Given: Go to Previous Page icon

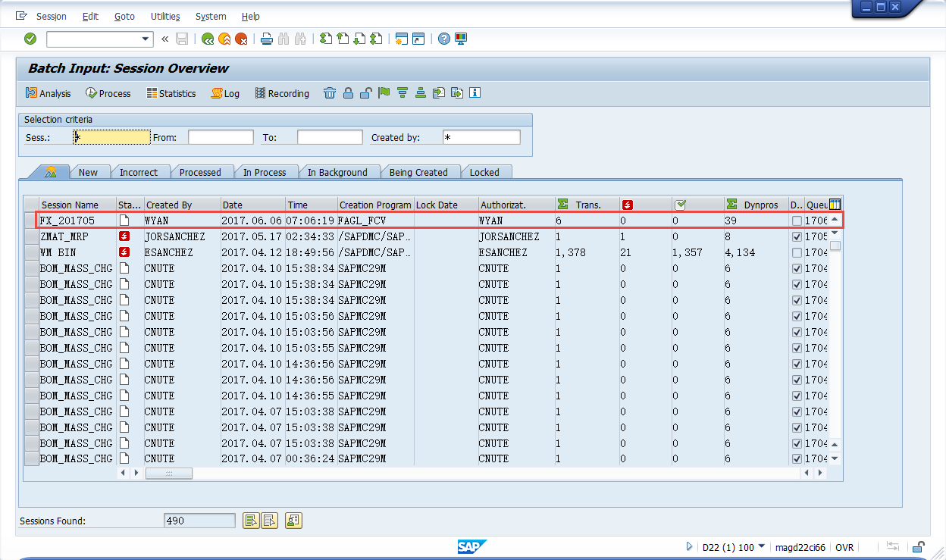Looking at the screenshot, I should [343, 39].
